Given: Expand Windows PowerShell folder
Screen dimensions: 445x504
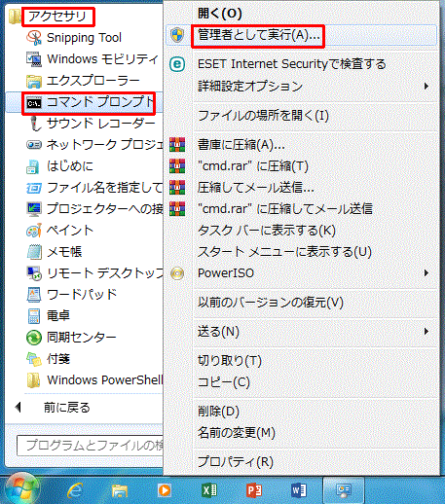Looking at the screenshot, I should coord(94,380).
